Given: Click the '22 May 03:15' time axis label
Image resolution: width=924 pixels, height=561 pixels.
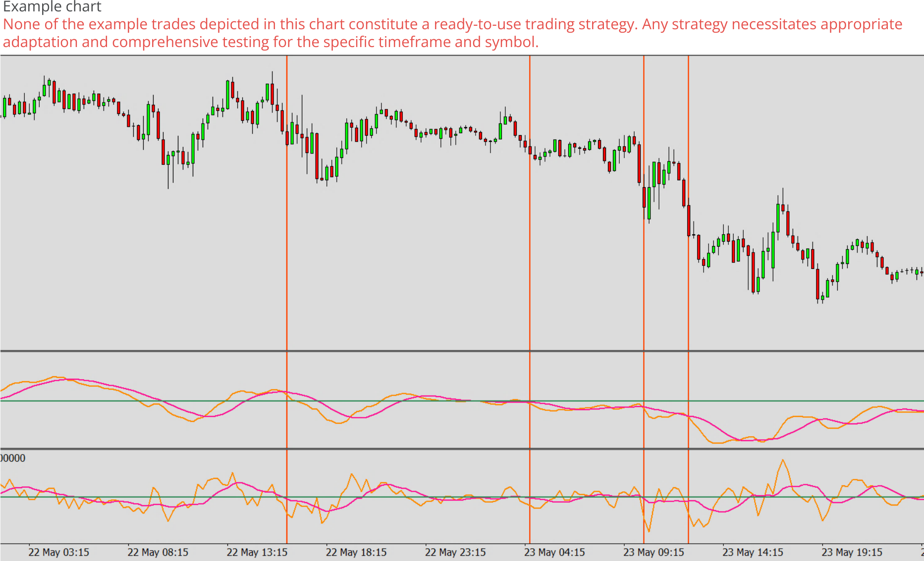Looking at the screenshot, I should tap(58, 552).
